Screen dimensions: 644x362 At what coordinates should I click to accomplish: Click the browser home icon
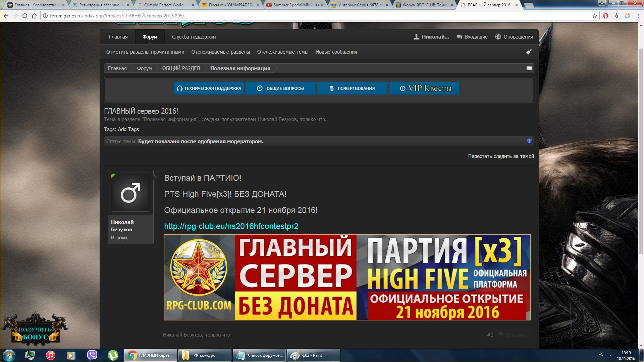click(x=34, y=16)
